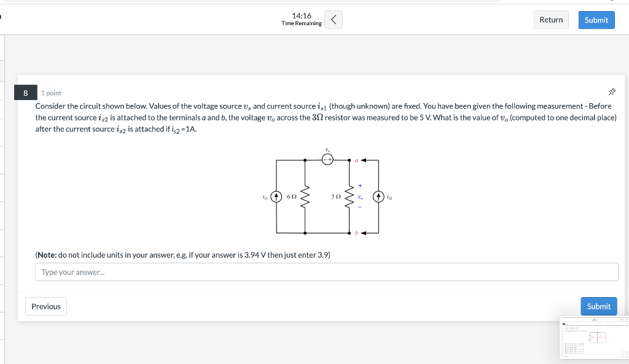
Task: Click the back chevron beside Time Remaining
Action: (333, 19)
